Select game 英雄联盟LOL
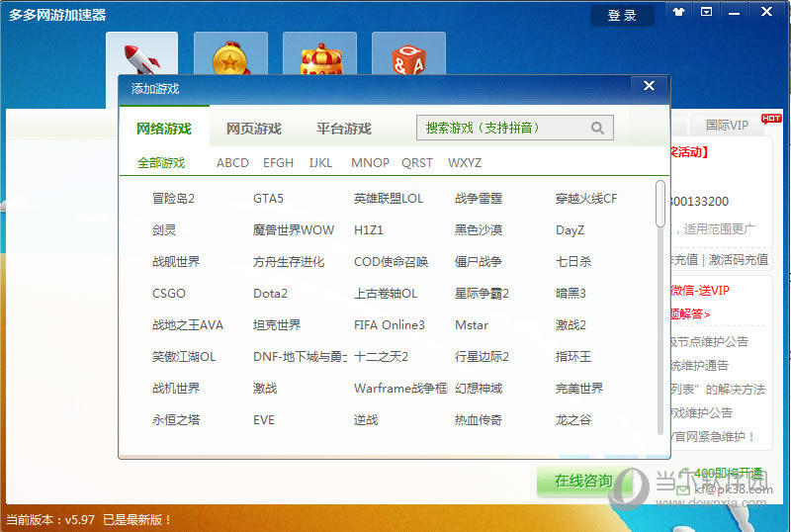This screenshot has height=532, width=791. [x=389, y=199]
